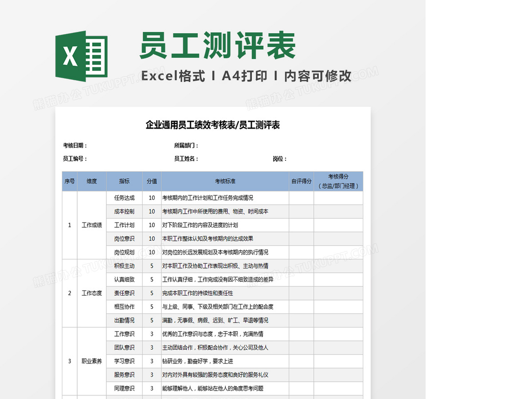532x399 pixels.
Task: Click the 考核得分 cell in 任务达成 row
Action: click(x=339, y=198)
